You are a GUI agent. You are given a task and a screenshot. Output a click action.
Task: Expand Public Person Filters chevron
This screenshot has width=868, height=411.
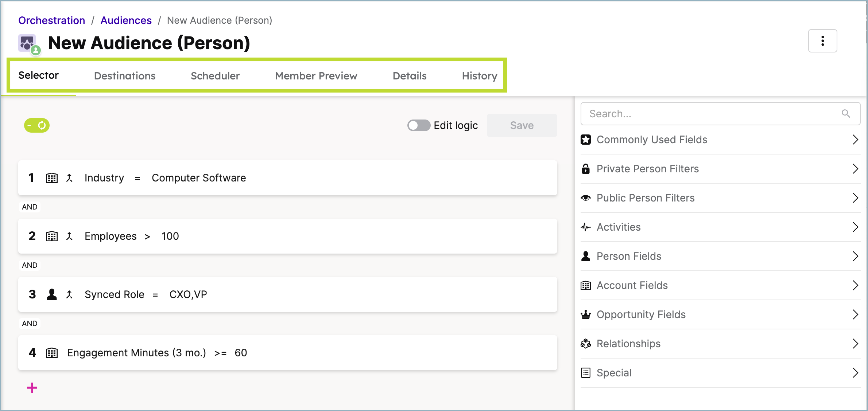(x=855, y=198)
